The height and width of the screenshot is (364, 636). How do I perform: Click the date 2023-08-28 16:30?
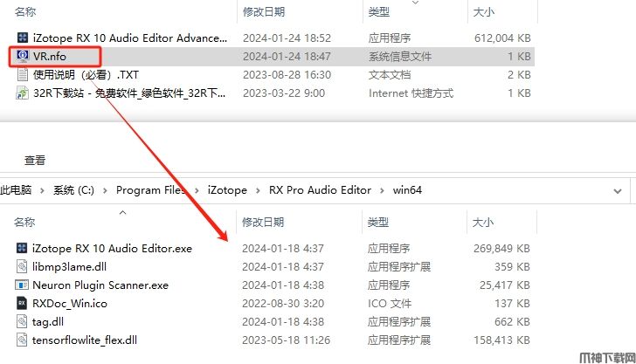pyautogui.click(x=287, y=75)
